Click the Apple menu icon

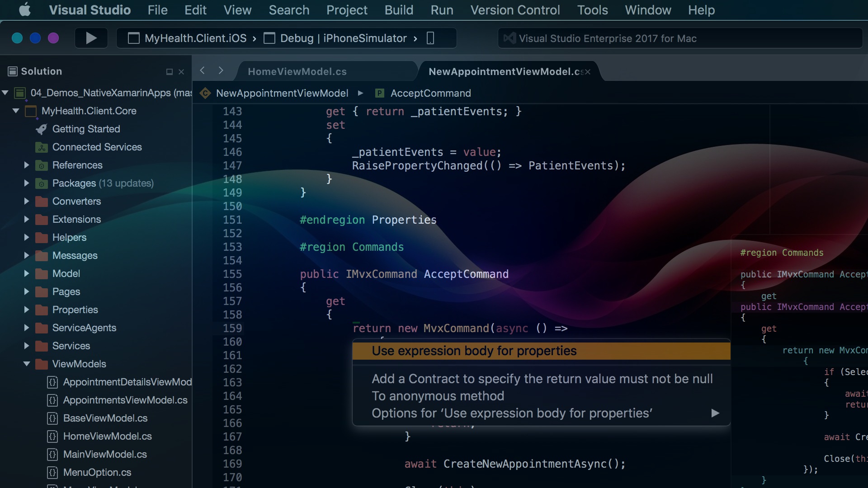tap(25, 9)
